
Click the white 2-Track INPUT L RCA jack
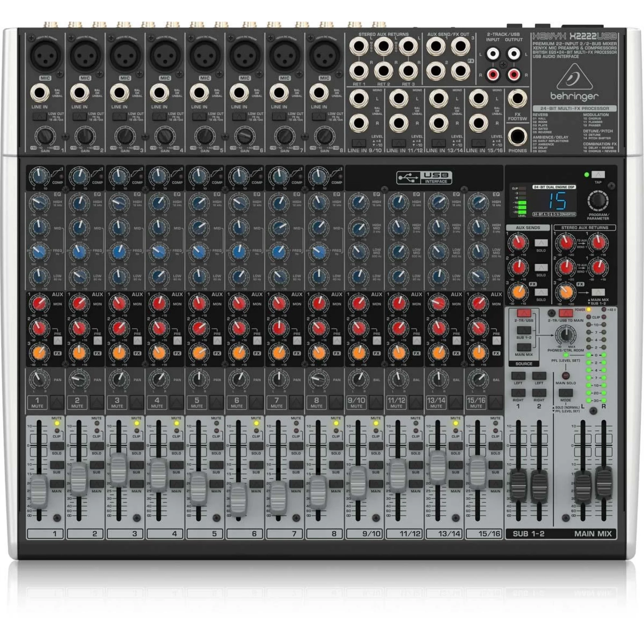pyautogui.click(x=493, y=53)
